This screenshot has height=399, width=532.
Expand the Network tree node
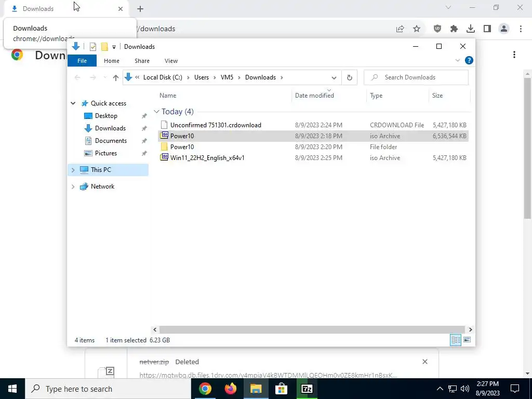pyautogui.click(x=73, y=187)
